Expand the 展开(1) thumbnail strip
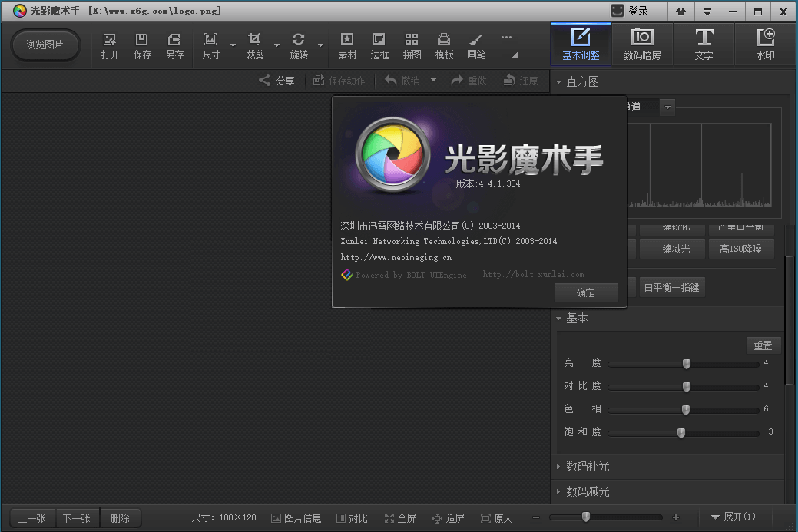798x532 pixels. click(733, 517)
